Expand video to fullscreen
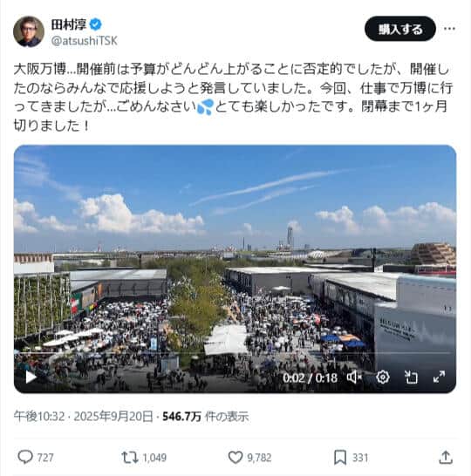 point(439,377)
